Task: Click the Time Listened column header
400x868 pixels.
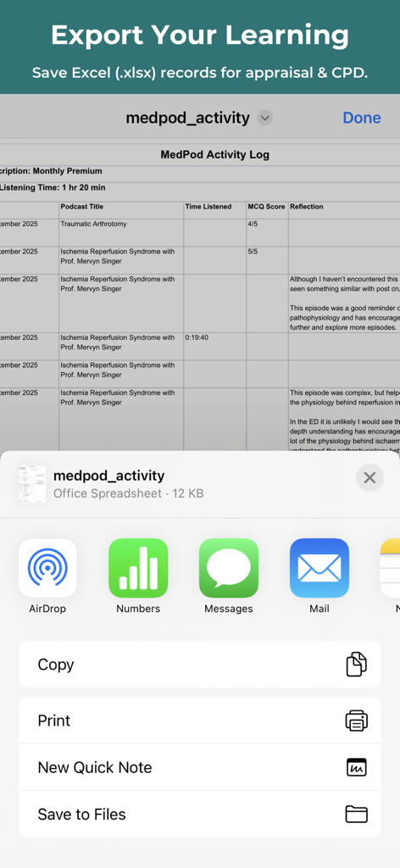Action: point(208,207)
